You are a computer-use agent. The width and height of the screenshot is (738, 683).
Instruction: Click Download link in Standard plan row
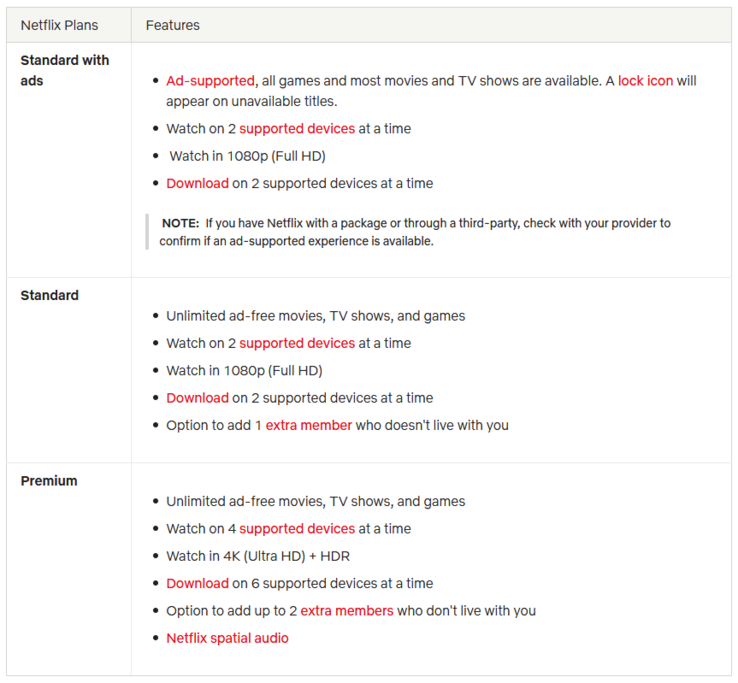pos(197,398)
